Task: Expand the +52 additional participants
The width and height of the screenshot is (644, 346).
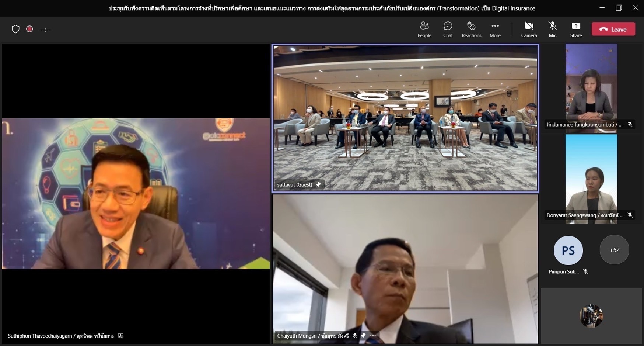Action: [614, 250]
